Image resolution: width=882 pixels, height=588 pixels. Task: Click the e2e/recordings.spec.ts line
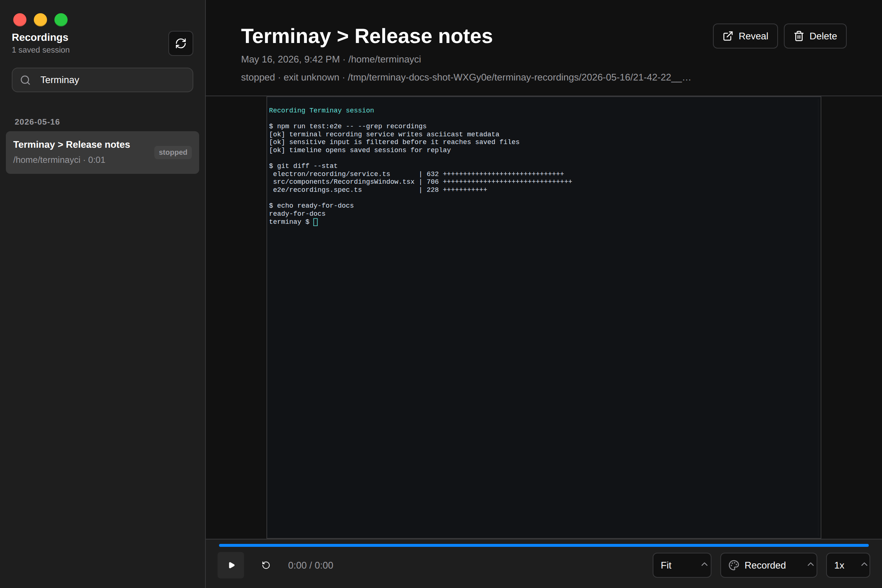click(380, 190)
